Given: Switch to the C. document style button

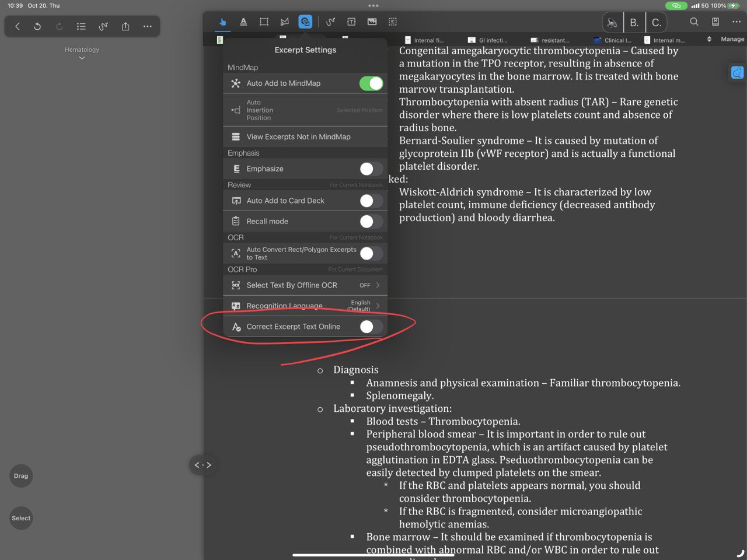Looking at the screenshot, I should 657,23.
